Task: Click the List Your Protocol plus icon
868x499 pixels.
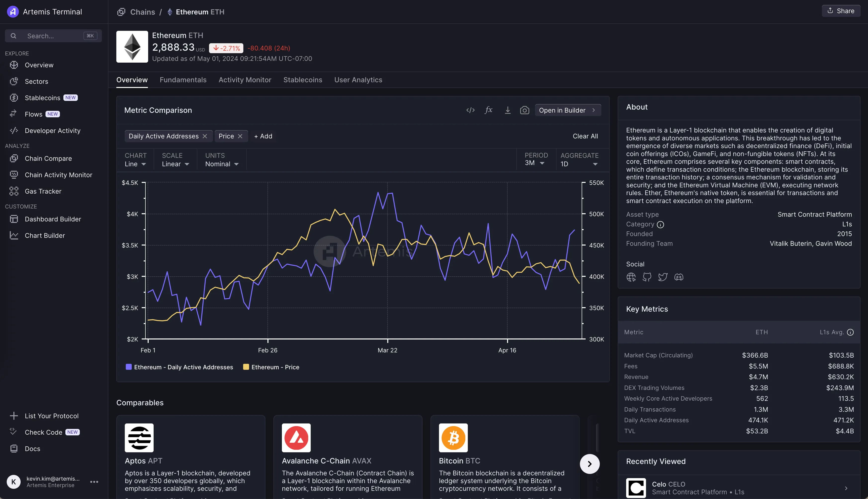Action: 14,416
